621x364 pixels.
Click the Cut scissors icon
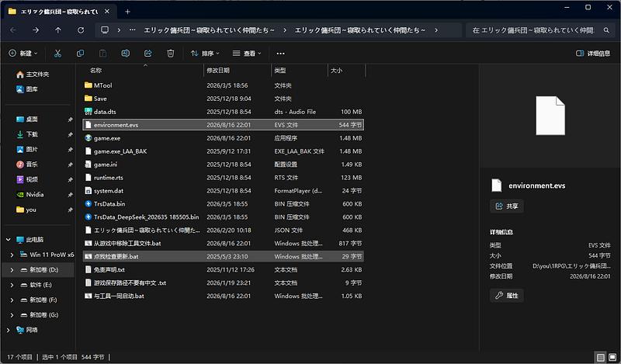coord(57,54)
